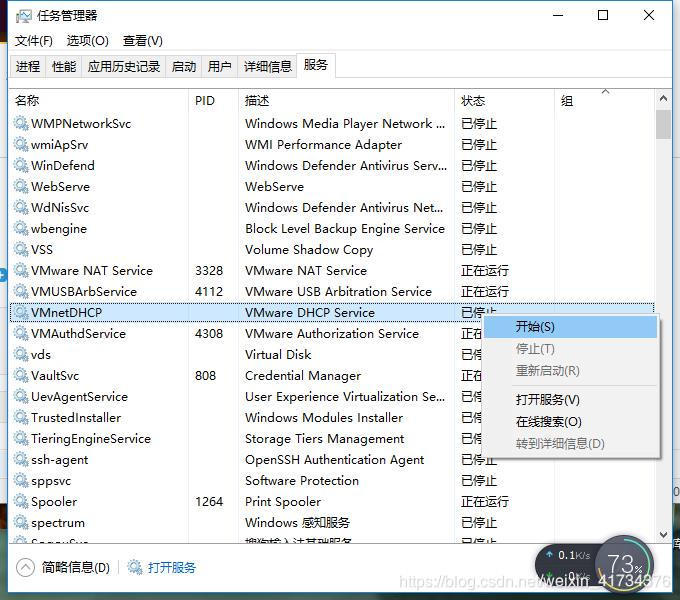Choose 开始(S) in the context menu
This screenshot has height=600, width=680.
(570, 327)
